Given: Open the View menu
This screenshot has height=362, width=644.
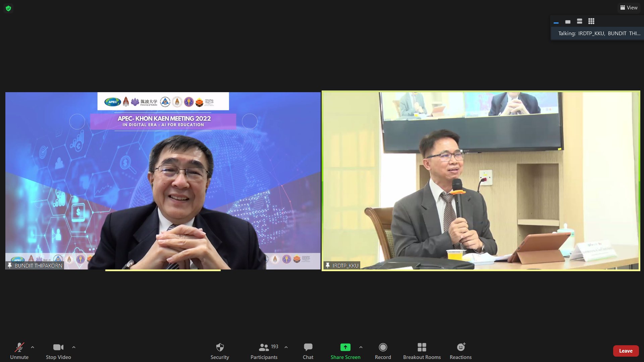Looking at the screenshot, I should point(629,7).
